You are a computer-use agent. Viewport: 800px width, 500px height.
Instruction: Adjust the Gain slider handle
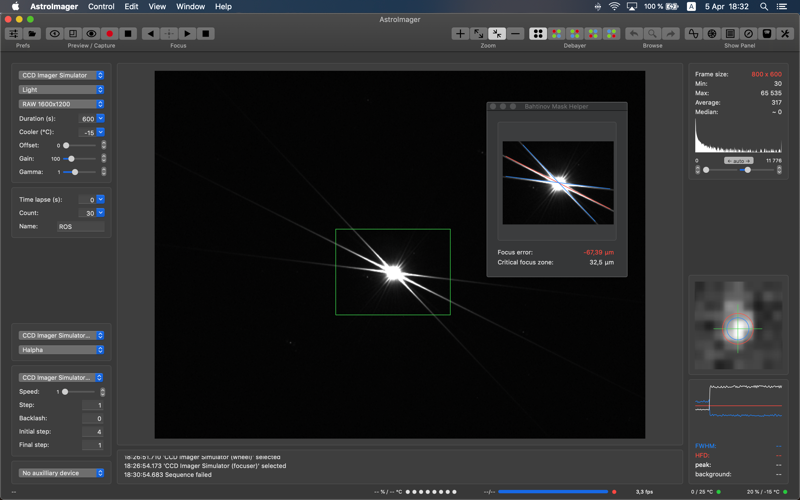(x=71, y=159)
